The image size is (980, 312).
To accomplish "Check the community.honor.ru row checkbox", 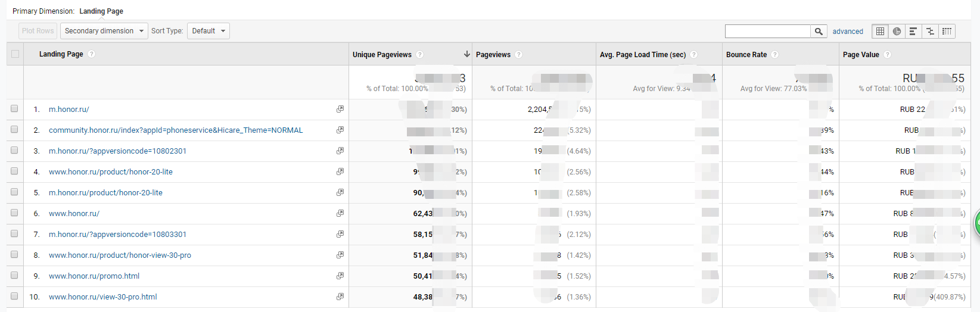I will pos(14,130).
